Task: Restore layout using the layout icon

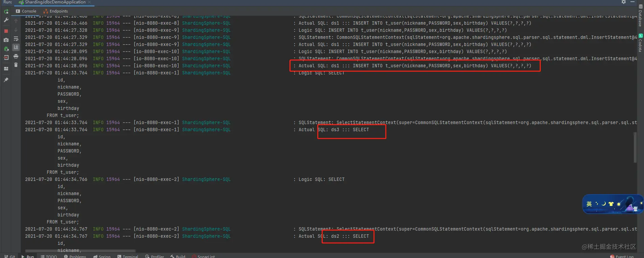Action: (x=6, y=69)
